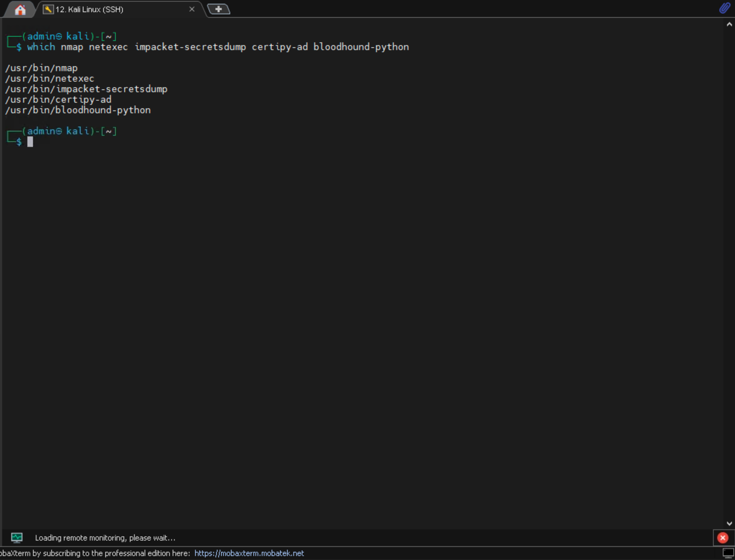This screenshot has width=735, height=560.
Task: Click the /usr/bin/netexec output line
Action: (x=50, y=79)
